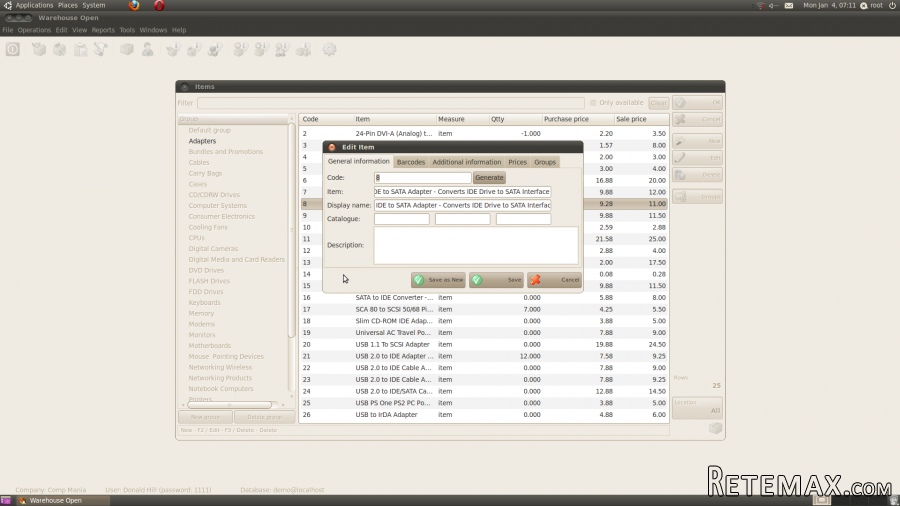Click the box icon below Location in Items window
The image size is (900, 506).
[715, 428]
